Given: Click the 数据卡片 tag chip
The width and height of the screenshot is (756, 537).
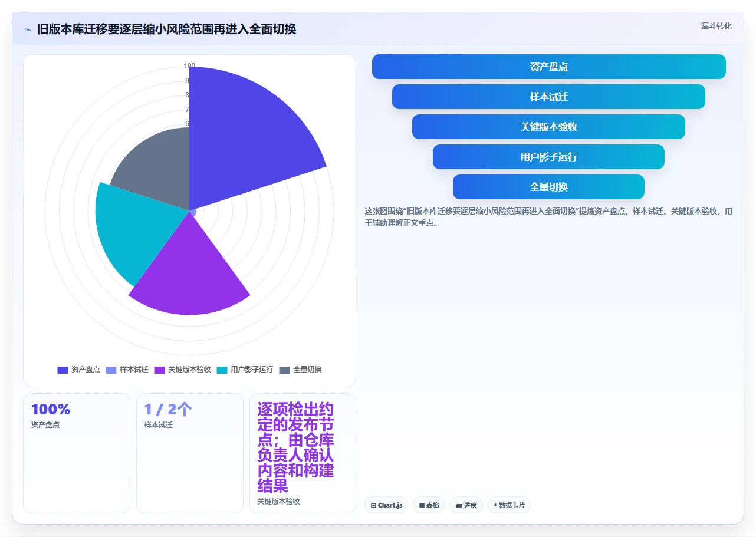Looking at the screenshot, I should click(509, 505).
